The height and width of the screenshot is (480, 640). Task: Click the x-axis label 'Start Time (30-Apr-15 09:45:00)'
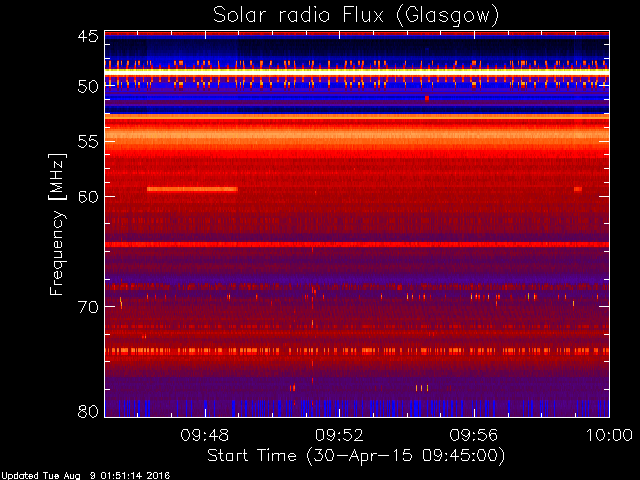coord(356,455)
